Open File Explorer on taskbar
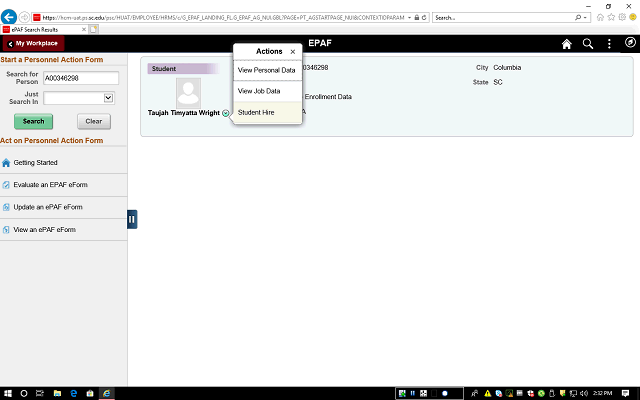 (57, 393)
